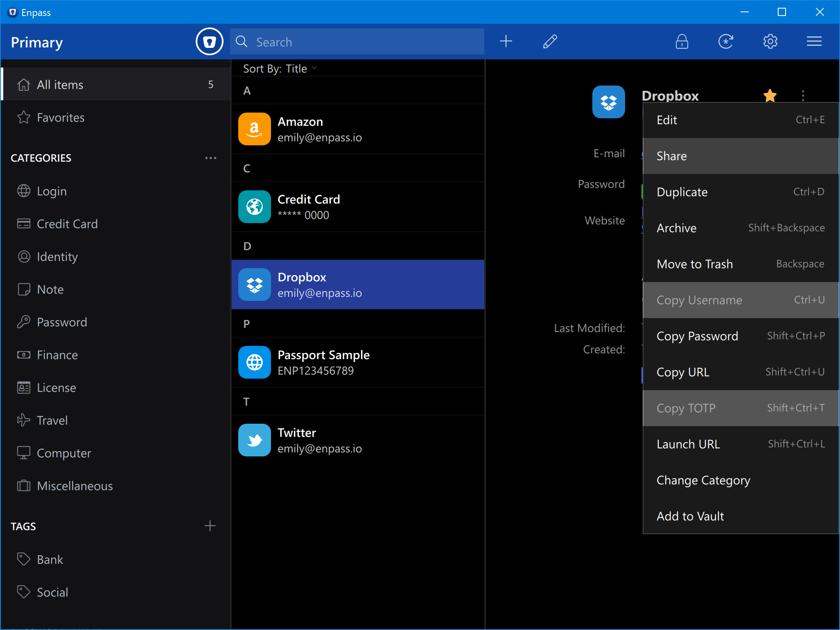Click the pencil edit icon in toolbar
The width and height of the screenshot is (840, 630).
point(550,41)
